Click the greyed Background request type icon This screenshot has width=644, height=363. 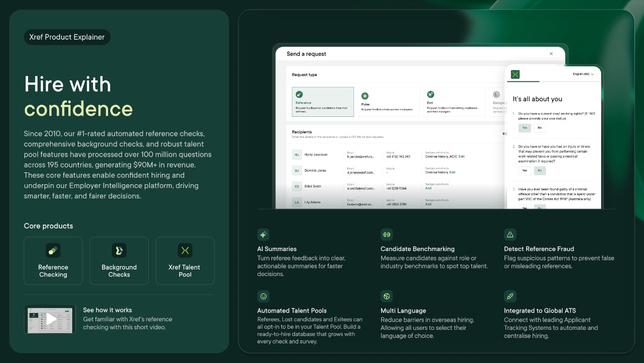[496, 95]
